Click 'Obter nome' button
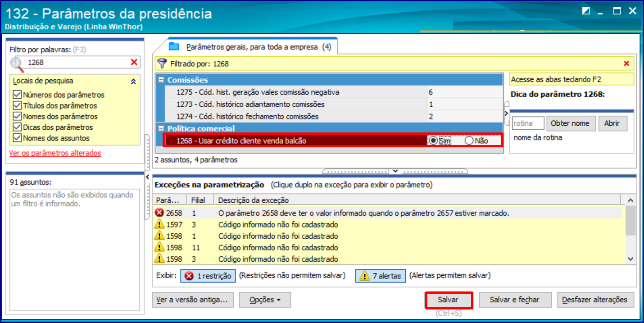 click(x=570, y=123)
